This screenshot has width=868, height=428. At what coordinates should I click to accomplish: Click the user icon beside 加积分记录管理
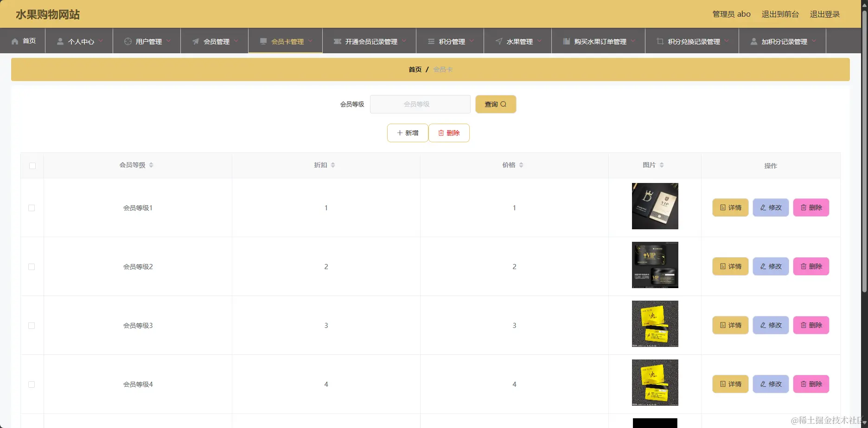click(x=754, y=41)
